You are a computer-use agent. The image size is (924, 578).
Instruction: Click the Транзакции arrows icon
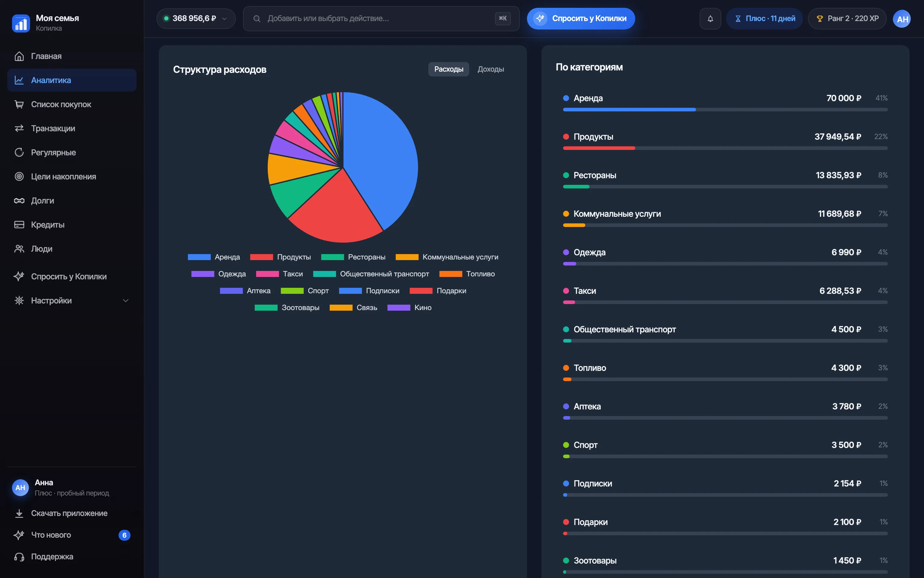coord(19,129)
